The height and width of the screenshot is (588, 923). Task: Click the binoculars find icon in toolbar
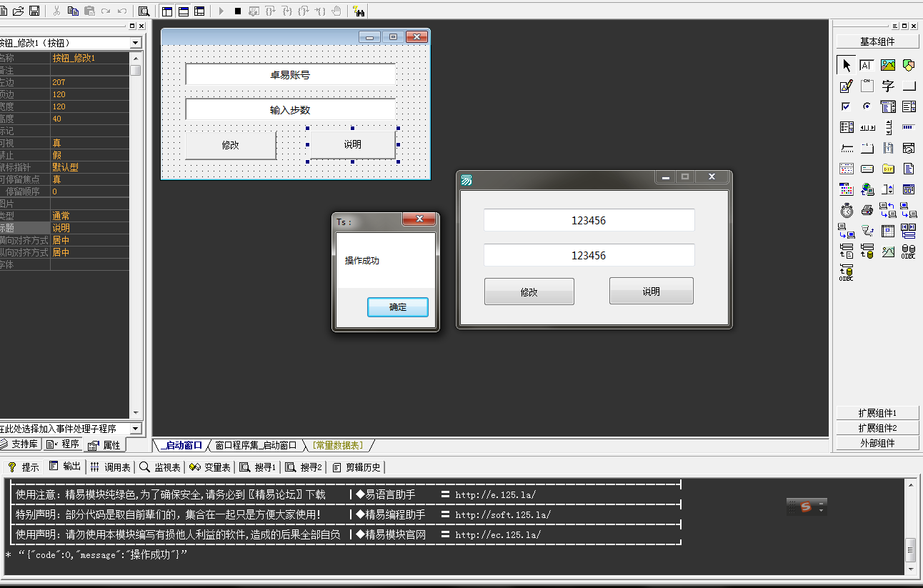point(359,11)
